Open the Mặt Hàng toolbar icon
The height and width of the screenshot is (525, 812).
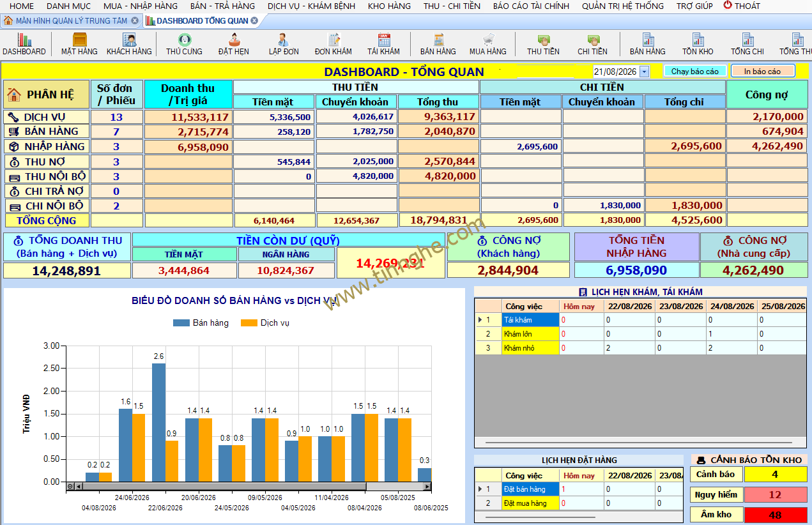coord(79,44)
